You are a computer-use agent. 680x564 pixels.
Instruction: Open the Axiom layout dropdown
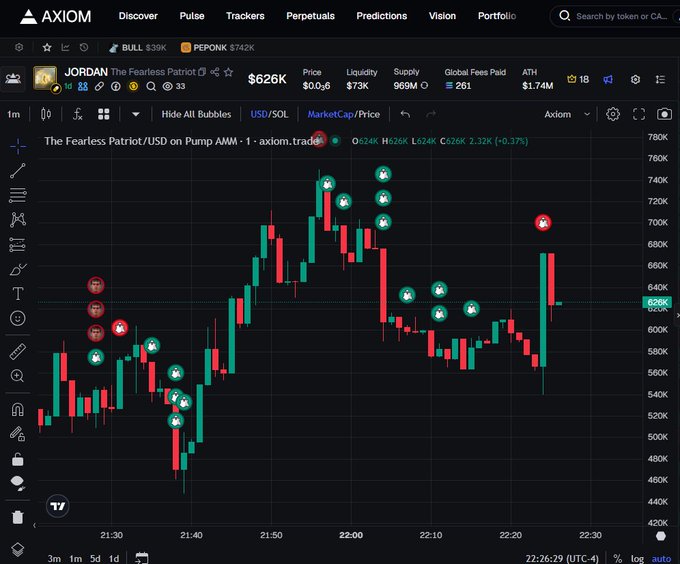[x=567, y=114]
